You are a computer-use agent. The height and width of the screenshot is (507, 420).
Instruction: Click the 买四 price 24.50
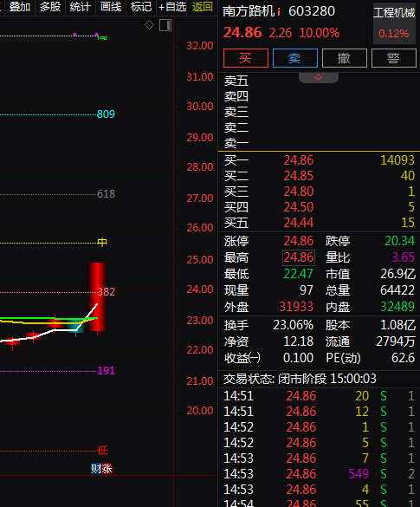coord(299,207)
